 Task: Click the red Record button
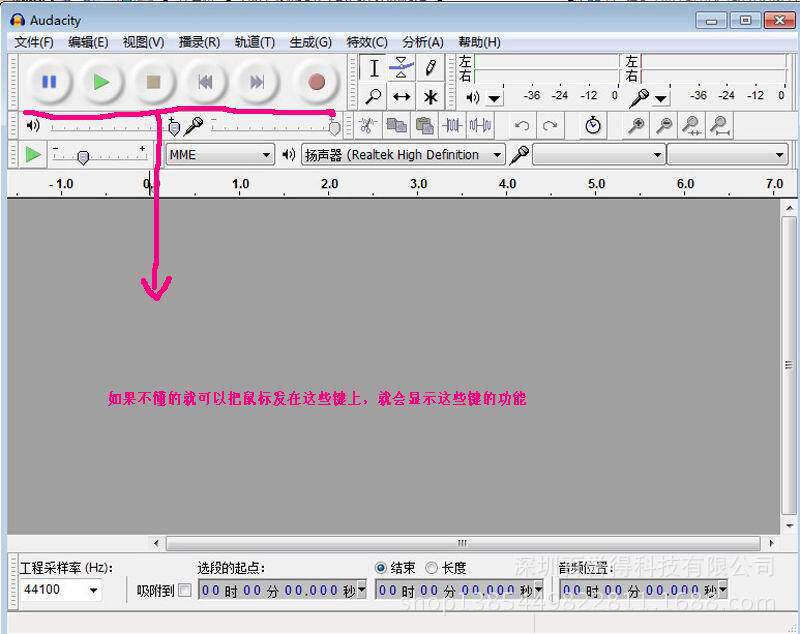click(x=316, y=82)
